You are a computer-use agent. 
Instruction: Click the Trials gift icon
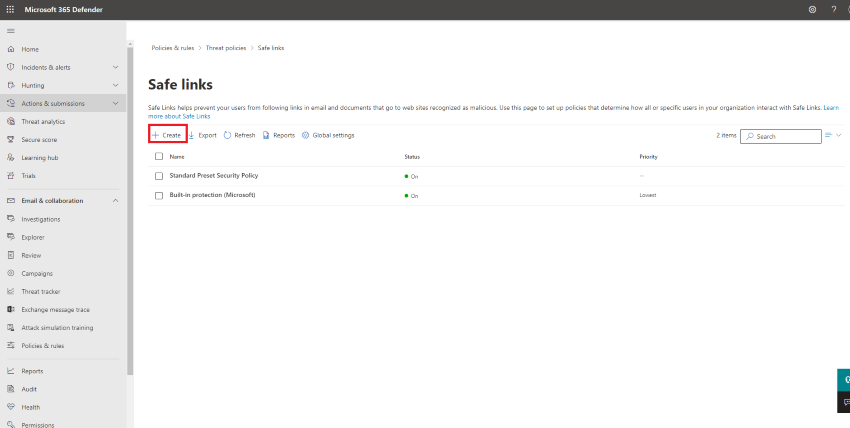(10, 176)
